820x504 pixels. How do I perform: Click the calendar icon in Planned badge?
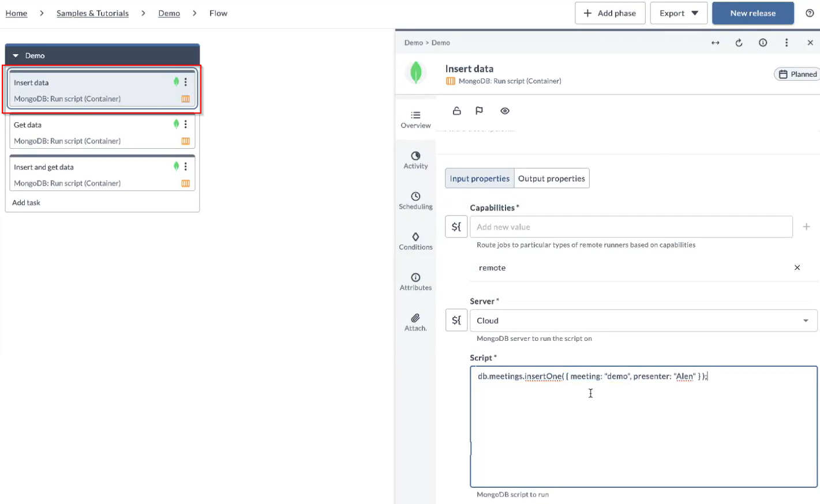click(783, 74)
